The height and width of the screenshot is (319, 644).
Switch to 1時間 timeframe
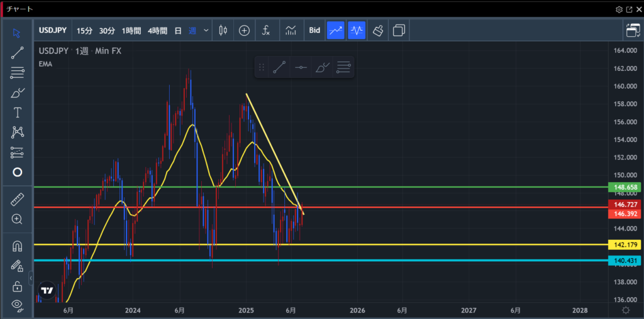click(131, 31)
